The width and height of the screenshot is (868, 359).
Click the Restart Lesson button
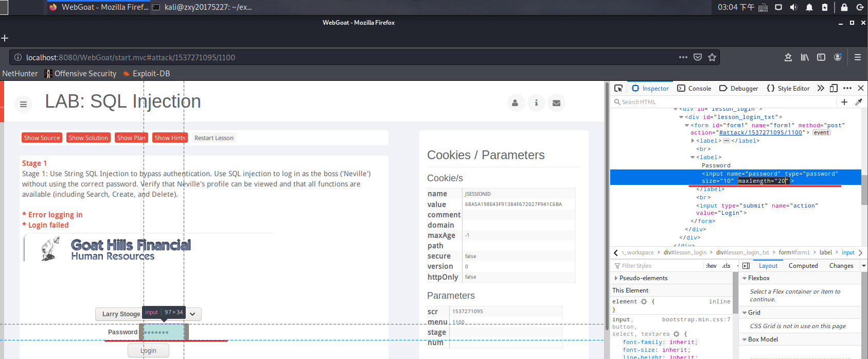pyautogui.click(x=214, y=138)
